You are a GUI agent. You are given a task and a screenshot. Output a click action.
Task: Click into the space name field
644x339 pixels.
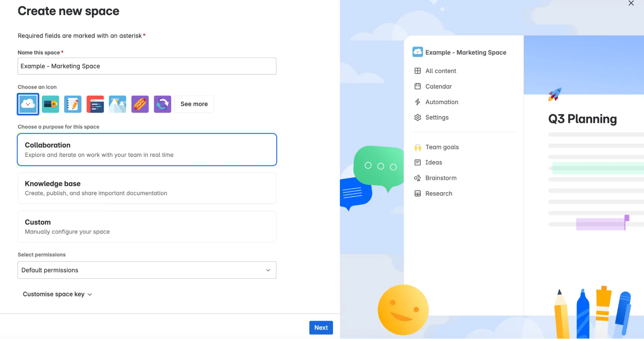click(x=147, y=66)
